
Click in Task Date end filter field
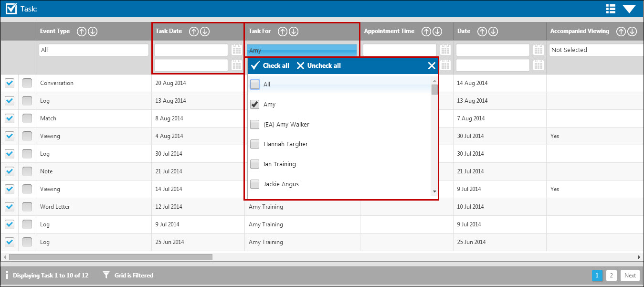[x=191, y=65]
